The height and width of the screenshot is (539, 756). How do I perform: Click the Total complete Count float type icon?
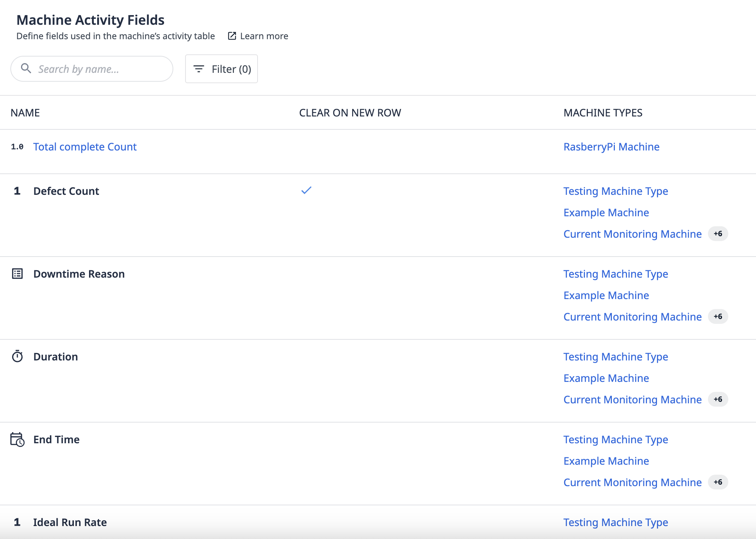tap(17, 147)
